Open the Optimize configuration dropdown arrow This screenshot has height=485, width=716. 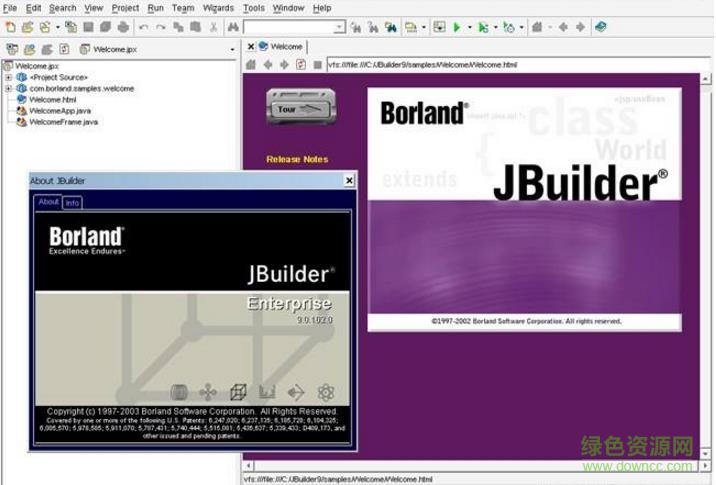[521, 27]
